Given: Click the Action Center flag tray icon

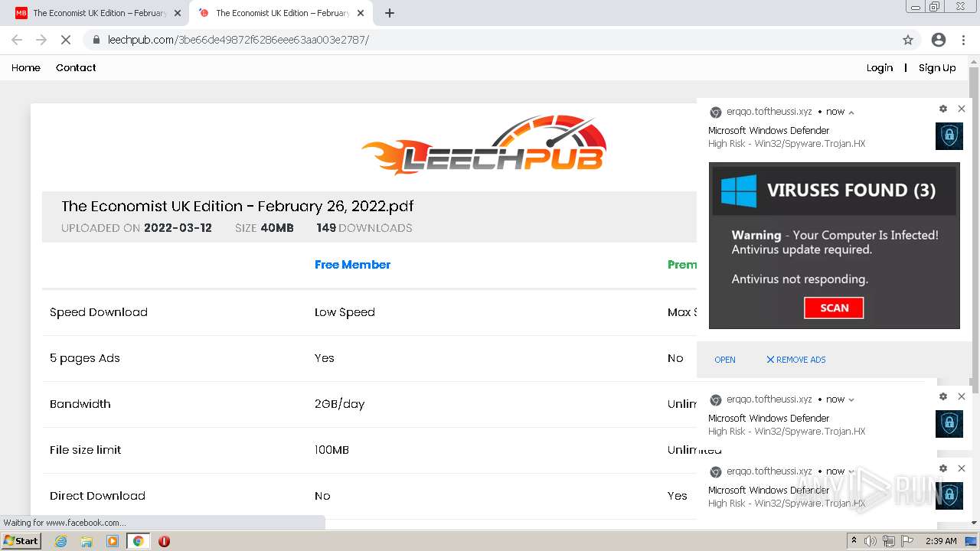Looking at the screenshot, I should (906, 541).
